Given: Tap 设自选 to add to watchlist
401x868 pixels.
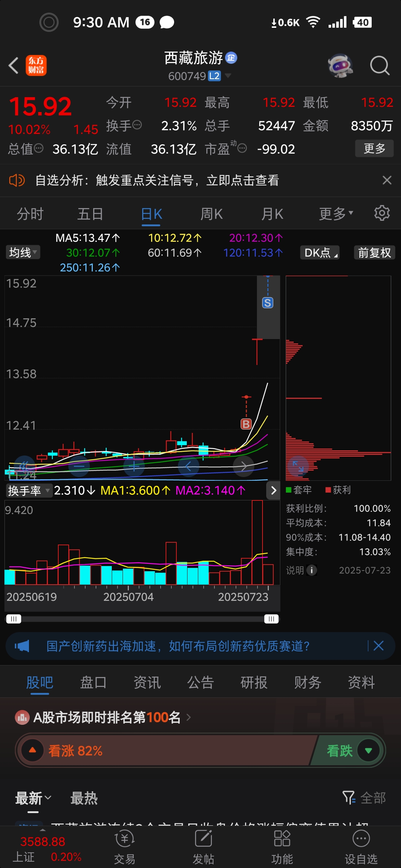Looking at the screenshot, I should (x=361, y=848).
